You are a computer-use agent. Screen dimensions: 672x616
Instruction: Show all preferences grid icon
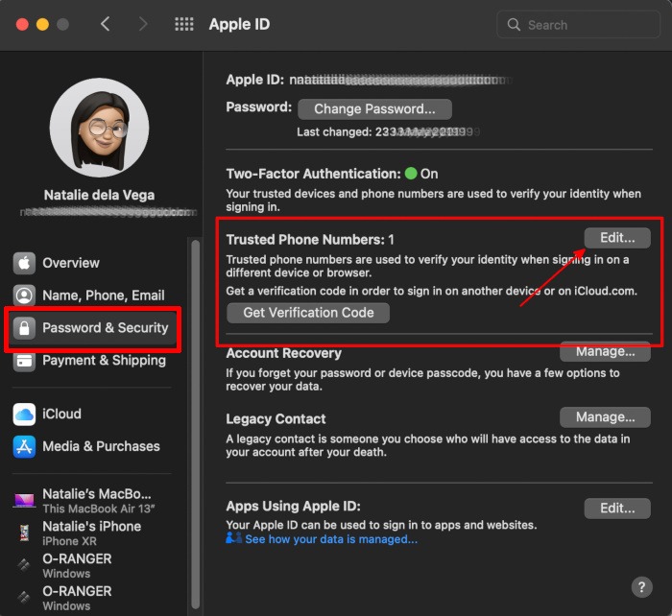[x=184, y=24]
